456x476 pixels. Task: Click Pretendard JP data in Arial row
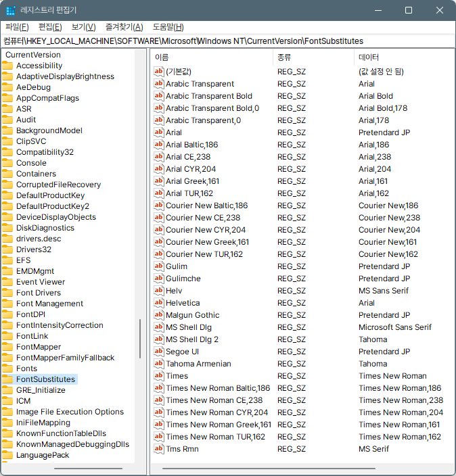tap(384, 133)
